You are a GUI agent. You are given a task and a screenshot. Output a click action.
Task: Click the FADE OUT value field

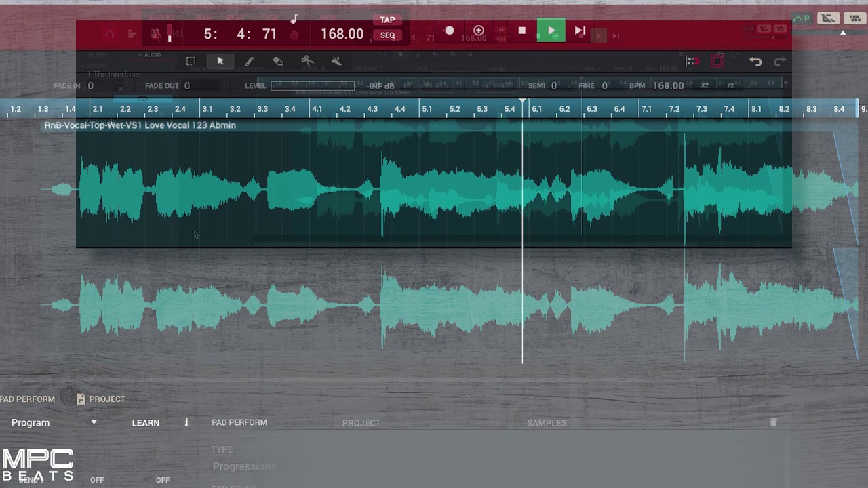pos(187,86)
